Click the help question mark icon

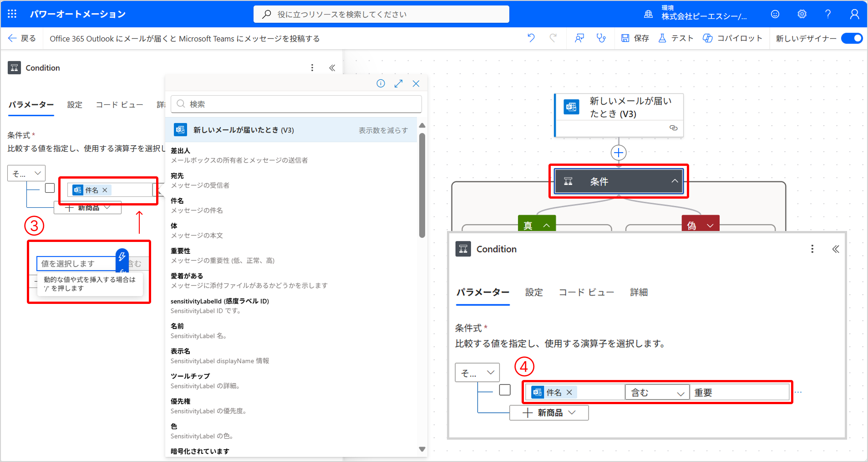point(828,14)
